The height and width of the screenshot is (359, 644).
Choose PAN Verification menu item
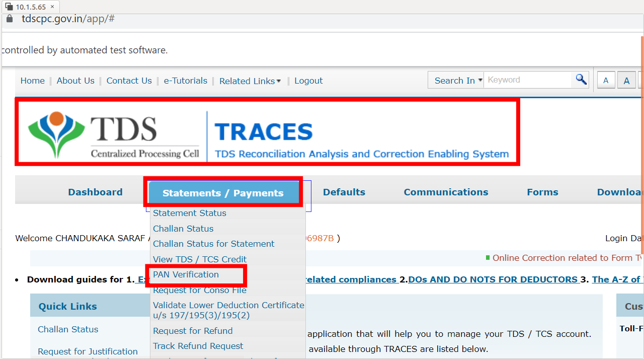click(x=186, y=274)
